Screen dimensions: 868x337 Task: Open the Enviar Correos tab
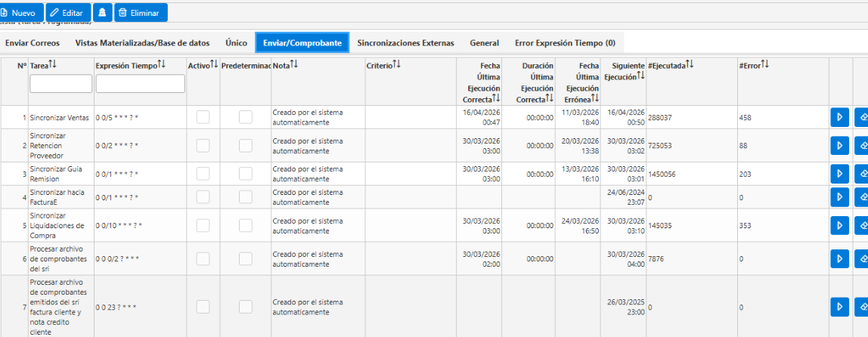click(32, 42)
